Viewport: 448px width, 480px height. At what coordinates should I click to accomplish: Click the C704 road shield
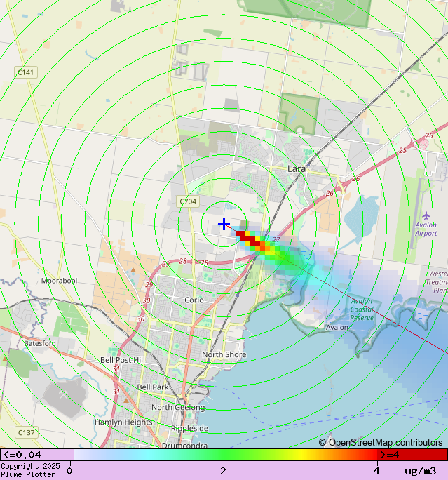click(x=188, y=201)
